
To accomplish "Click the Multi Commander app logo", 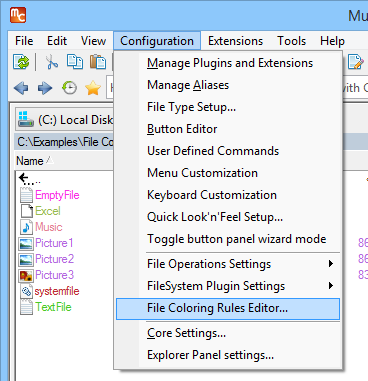I will (x=18, y=15).
